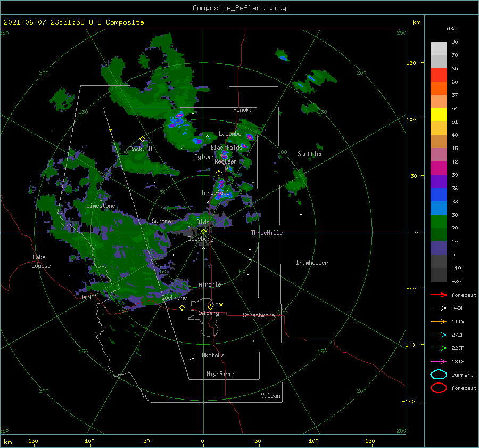The image size is (479, 448).
Task: Click the Vulcan label
Action: point(270,396)
